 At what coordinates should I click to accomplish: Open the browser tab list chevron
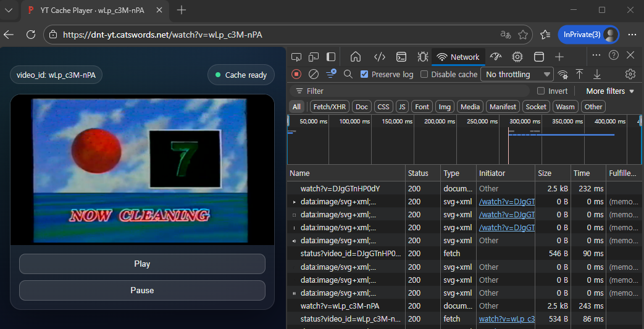click(x=9, y=10)
